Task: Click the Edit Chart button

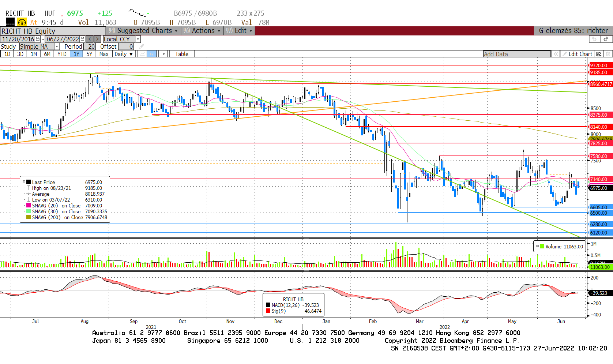Action: [577, 54]
